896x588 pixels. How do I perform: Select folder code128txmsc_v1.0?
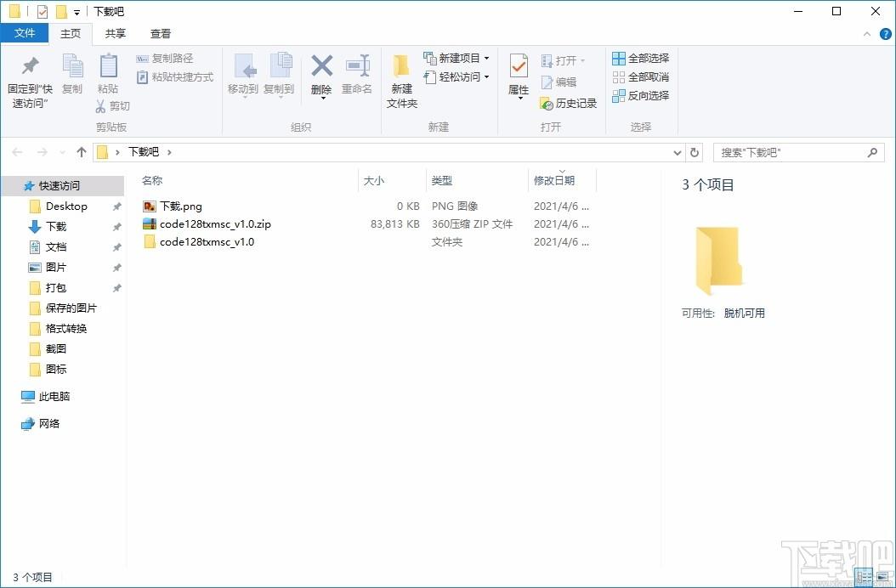point(207,241)
